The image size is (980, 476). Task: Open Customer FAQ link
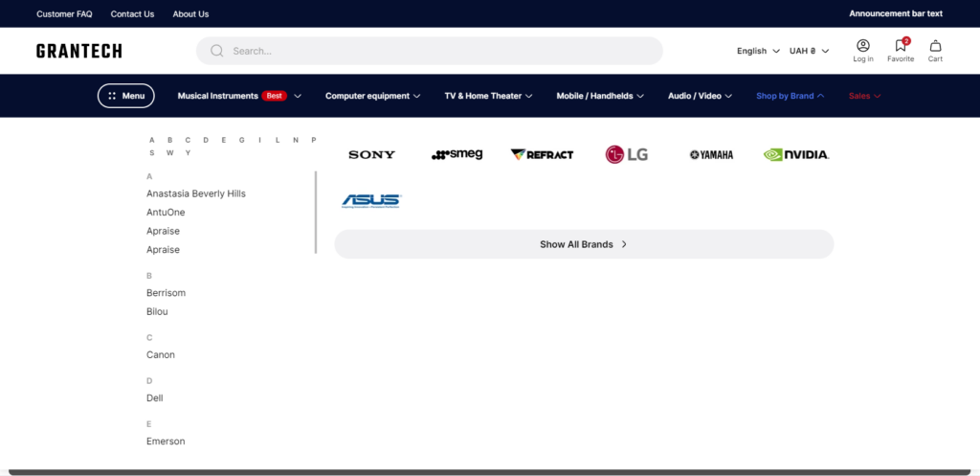[x=64, y=13]
